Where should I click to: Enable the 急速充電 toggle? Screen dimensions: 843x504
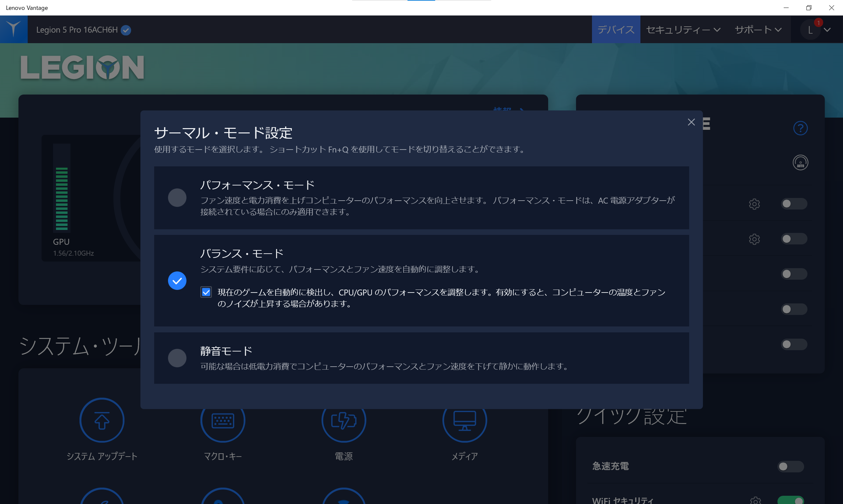[x=790, y=467]
